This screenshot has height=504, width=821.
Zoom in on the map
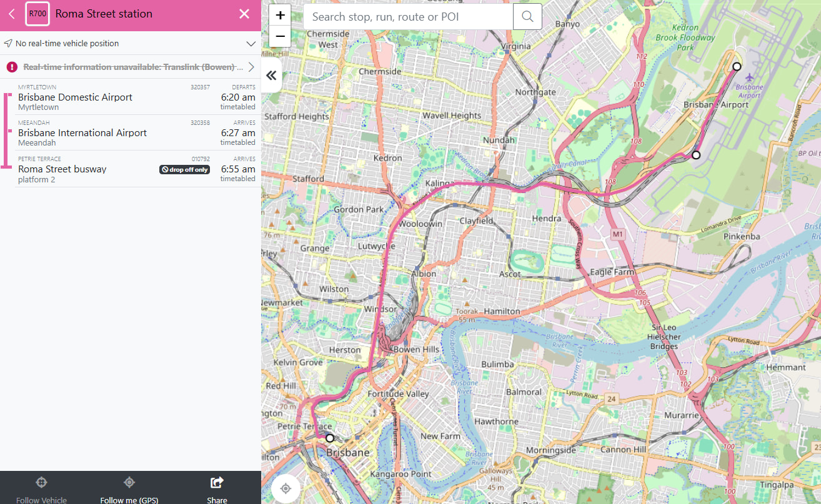click(280, 16)
